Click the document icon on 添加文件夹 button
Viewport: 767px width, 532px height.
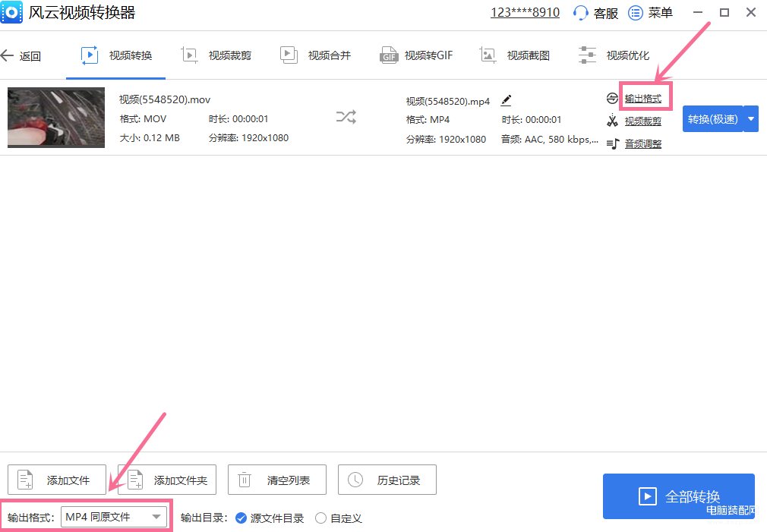click(x=135, y=480)
